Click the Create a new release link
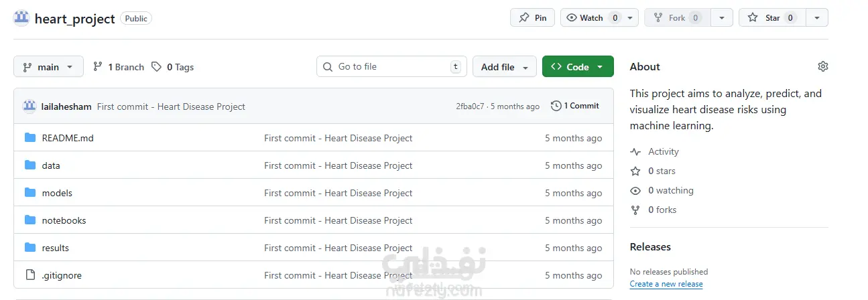Image resolution: width=868 pixels, height=300 pixels. (x=666, y=284)
